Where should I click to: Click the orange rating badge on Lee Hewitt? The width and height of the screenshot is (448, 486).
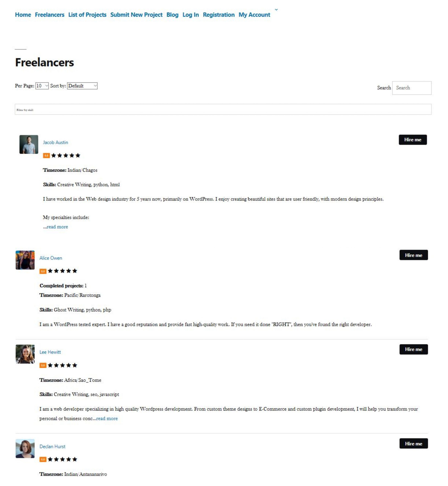pos(42,365)
